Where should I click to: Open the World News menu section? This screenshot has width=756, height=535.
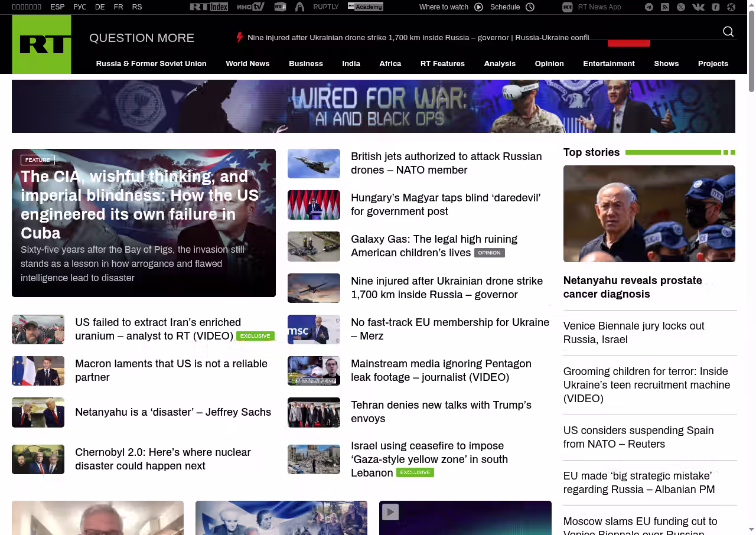[x=247, y=64]
